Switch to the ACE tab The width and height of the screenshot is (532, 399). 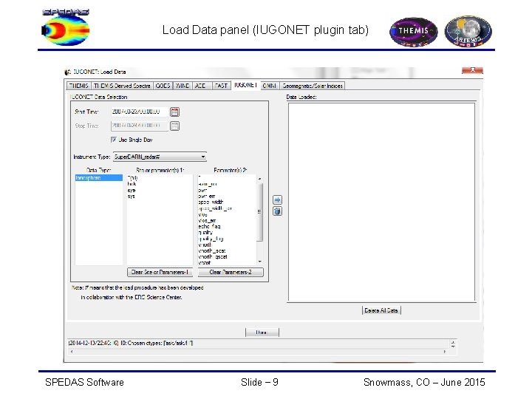tap(202, 86)
